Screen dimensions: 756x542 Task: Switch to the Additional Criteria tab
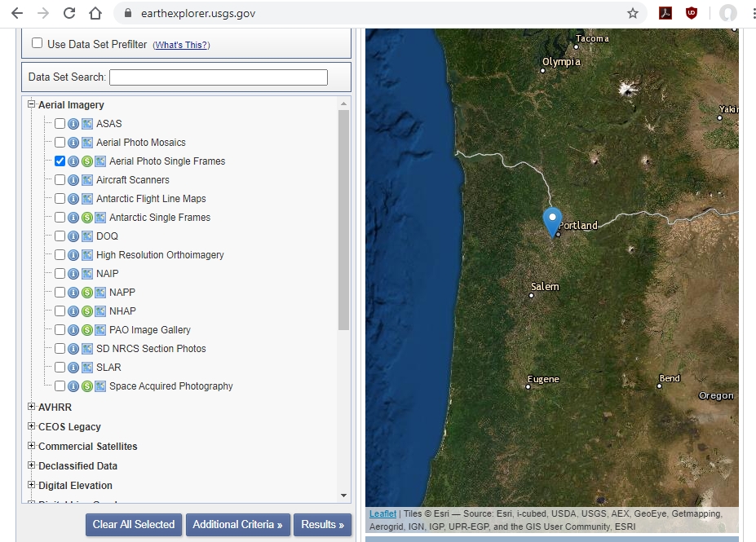point(237,525)
